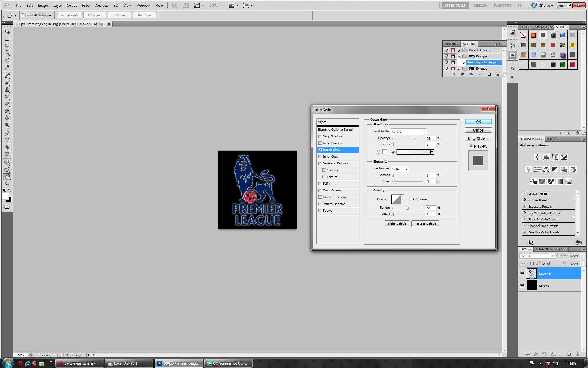The width and height of the screenshot is (588, 368).
Task: Select the Crop tool
Action: [7, 60]
